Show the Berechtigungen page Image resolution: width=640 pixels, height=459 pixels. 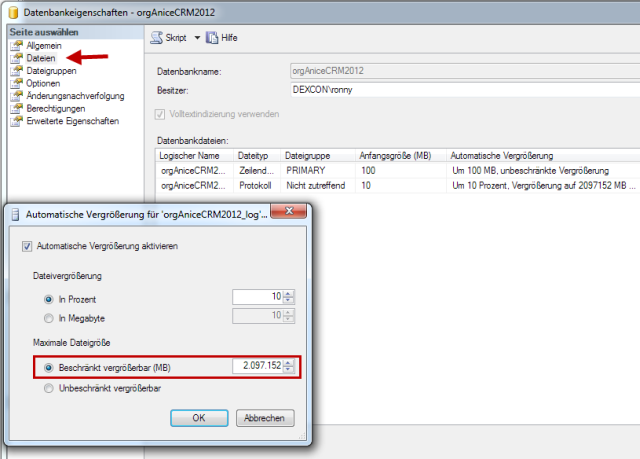pos(56,109)
